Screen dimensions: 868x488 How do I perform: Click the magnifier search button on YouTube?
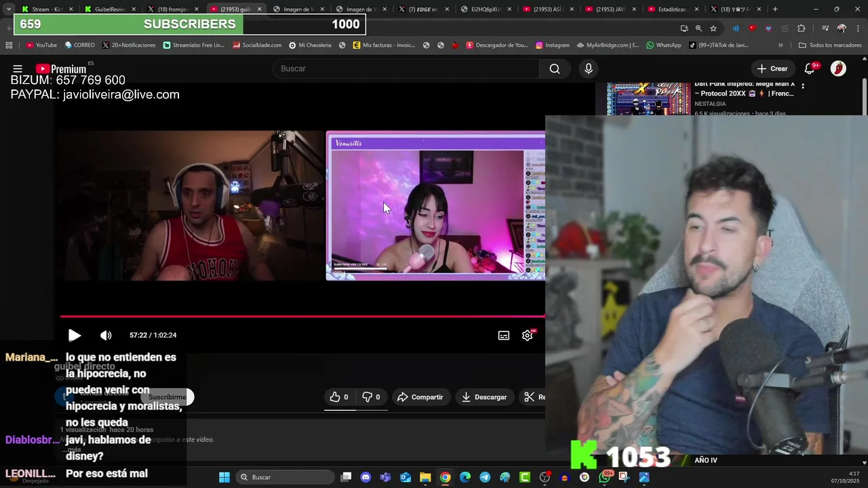(x=555, y=68)
